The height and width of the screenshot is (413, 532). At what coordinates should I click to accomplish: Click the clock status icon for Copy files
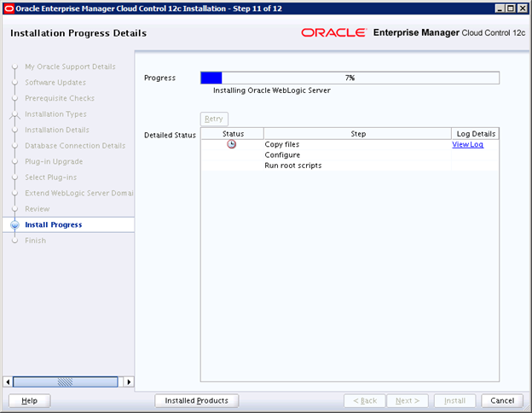click(231, 144)
